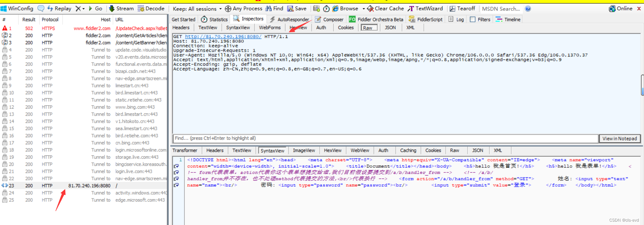This screenshot has height=225, width=644.
Task: Select session 21 tunnel login.live.com:443
Action: click(x=84, y=171)
